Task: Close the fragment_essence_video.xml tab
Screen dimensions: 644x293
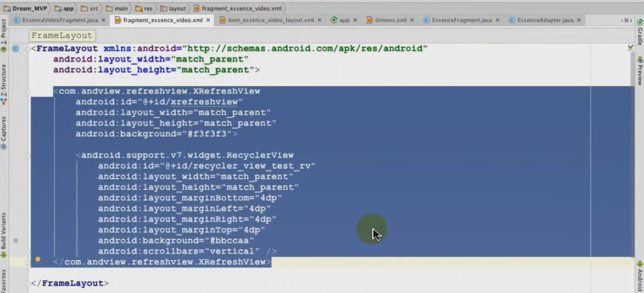Action: coord(208,21)
